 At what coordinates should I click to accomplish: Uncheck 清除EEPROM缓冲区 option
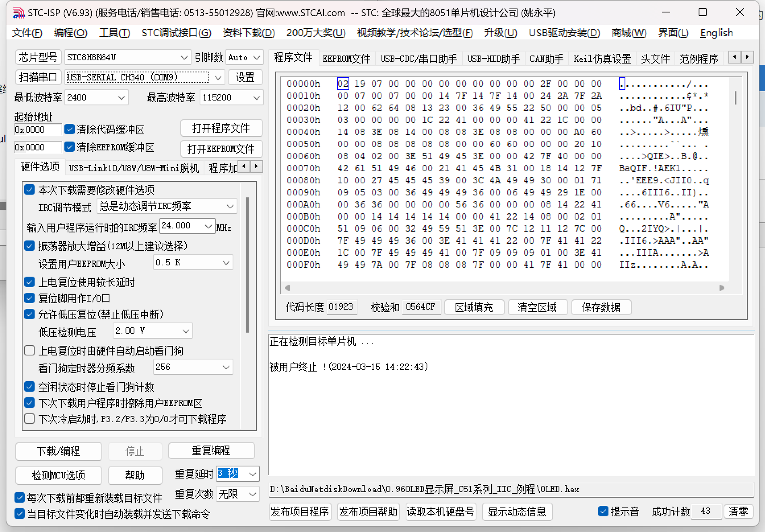point(70,147)
